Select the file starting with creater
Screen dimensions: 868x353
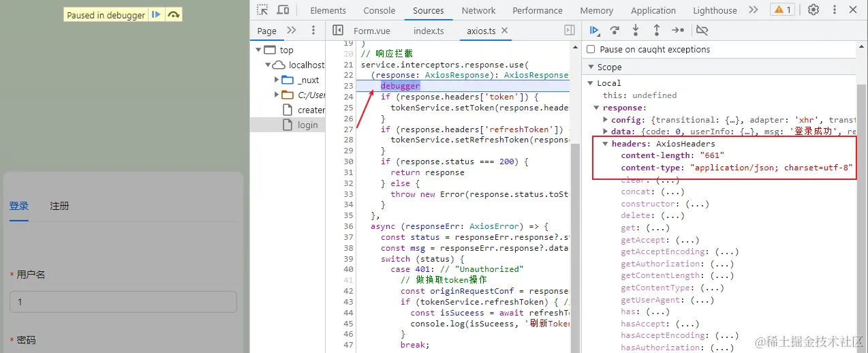click(311, 110)
